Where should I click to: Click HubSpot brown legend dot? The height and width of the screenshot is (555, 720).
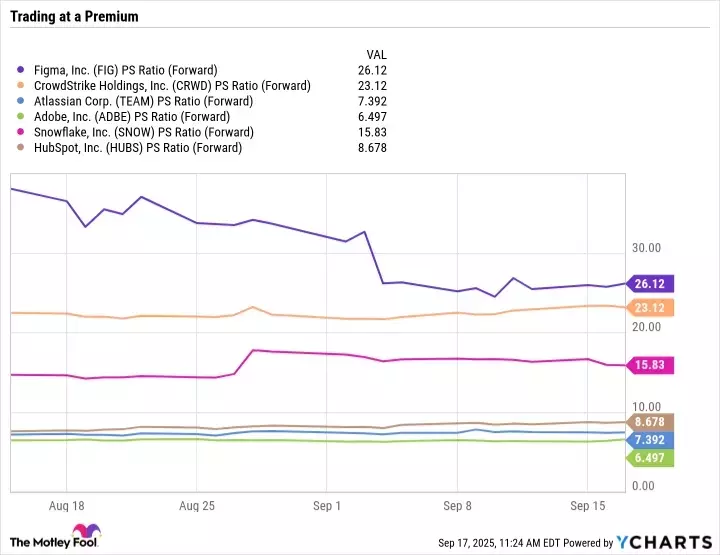[21, 148]
